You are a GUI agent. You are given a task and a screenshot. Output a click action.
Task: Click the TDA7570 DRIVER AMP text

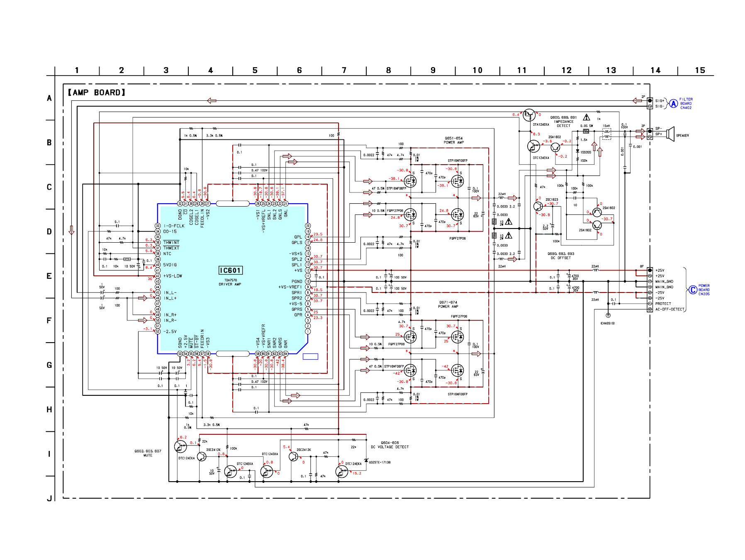point(230,282)
